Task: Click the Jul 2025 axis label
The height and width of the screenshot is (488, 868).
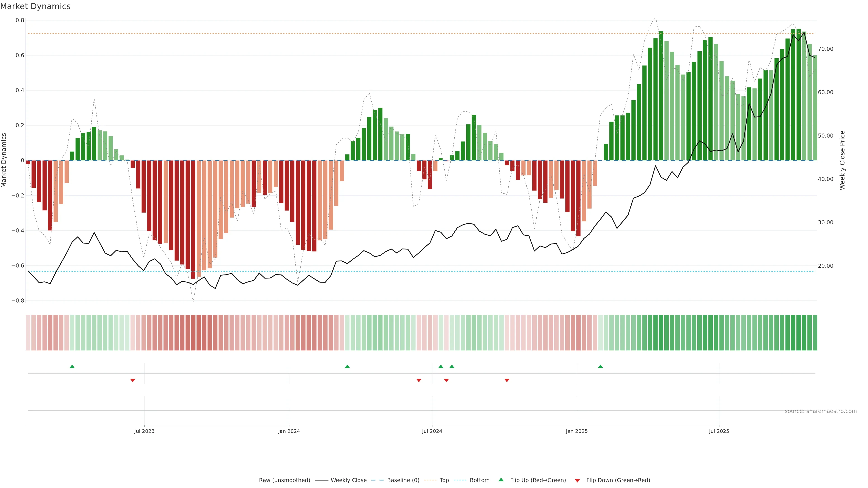Action: coord(719,431)
